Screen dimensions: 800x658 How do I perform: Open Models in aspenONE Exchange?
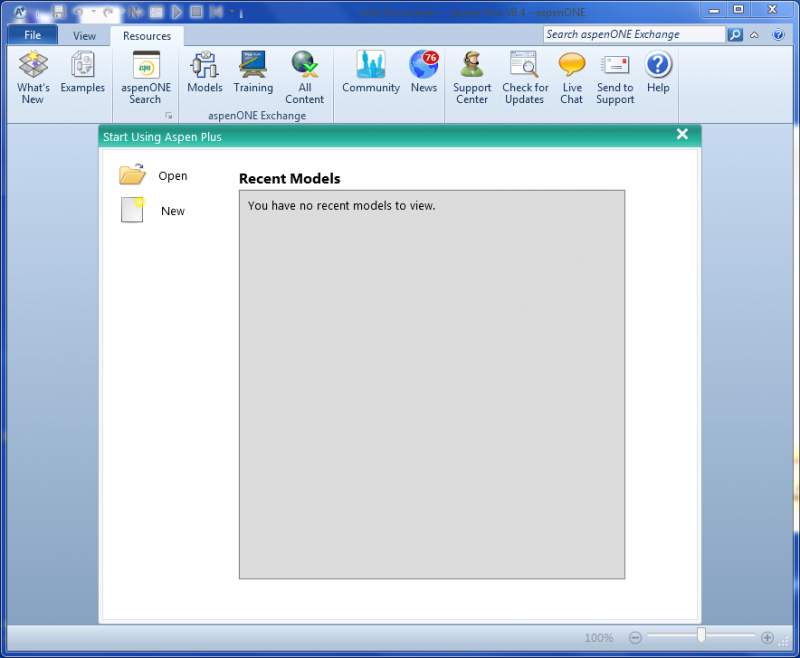pyautogui.click(x=205, y=72)
